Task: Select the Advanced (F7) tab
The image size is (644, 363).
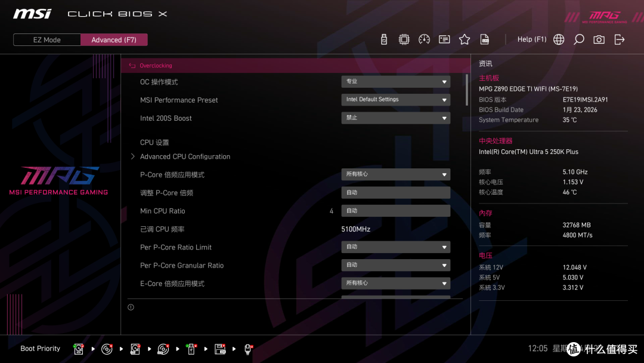Action: tap(114, 40)
